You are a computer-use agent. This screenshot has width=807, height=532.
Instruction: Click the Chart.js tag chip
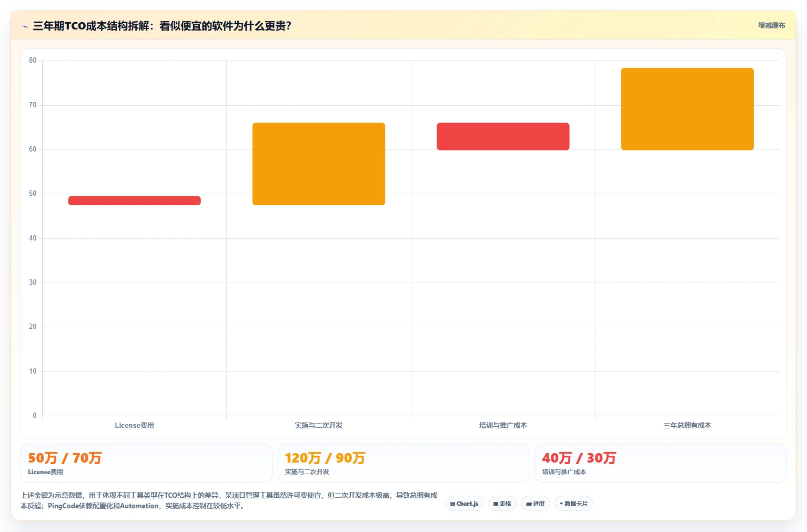pos(464,504)
